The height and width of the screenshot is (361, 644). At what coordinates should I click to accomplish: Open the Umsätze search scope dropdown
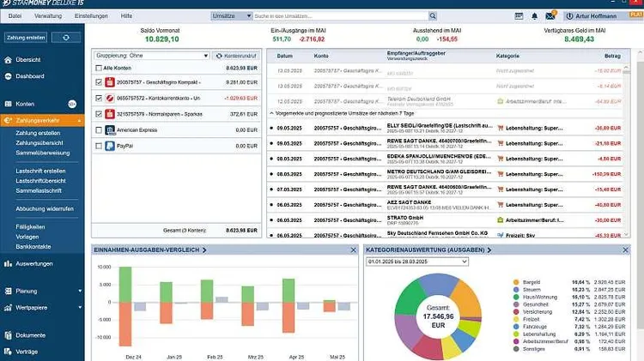pos(231,16)
